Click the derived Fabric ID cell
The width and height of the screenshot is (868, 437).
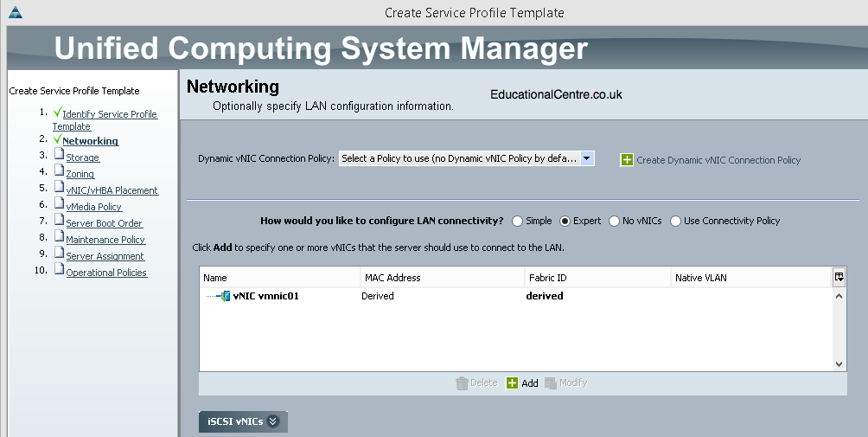[x=545, y=296]
